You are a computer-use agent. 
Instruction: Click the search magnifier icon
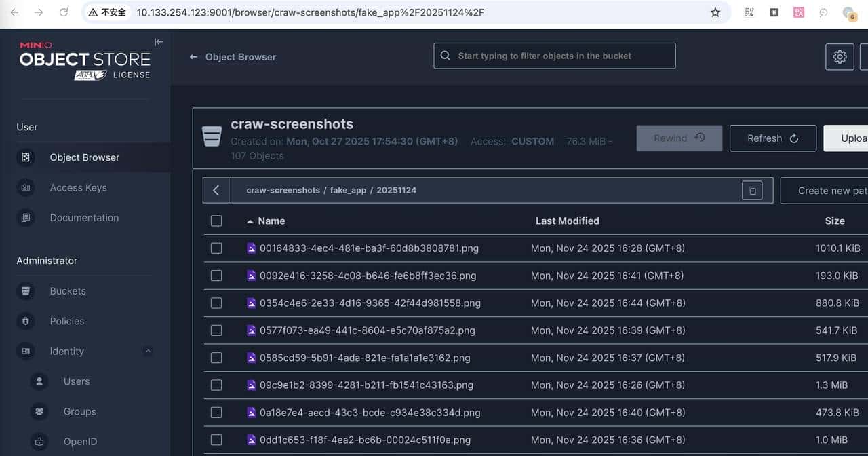[x=446, y=56]
